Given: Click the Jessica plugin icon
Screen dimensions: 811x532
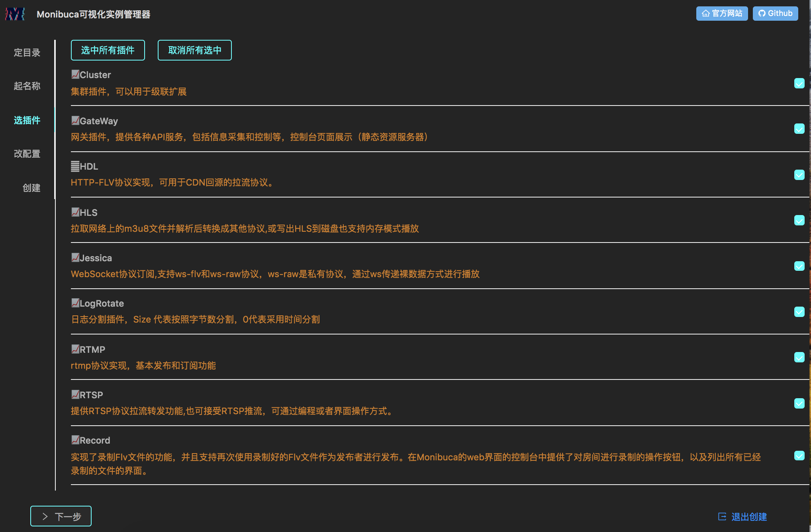Looking at the screenshot, I should 75,258.
